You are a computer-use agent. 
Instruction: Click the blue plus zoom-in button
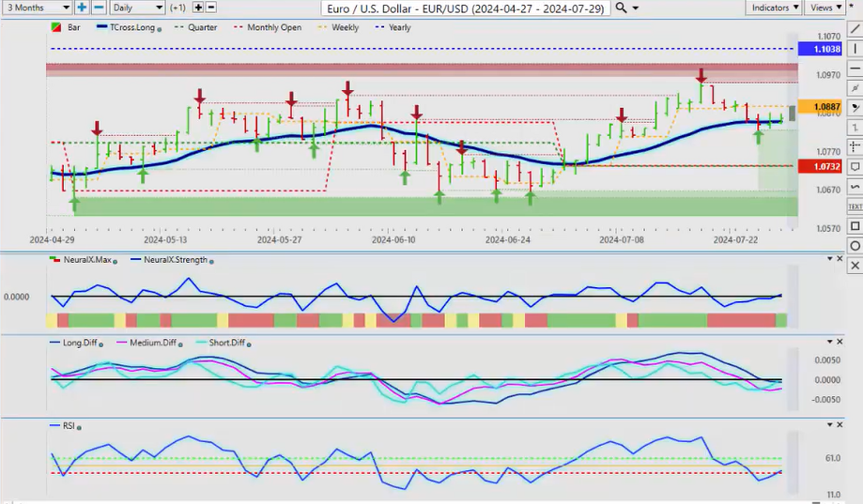pyautogui.click(x=82, y=8)
